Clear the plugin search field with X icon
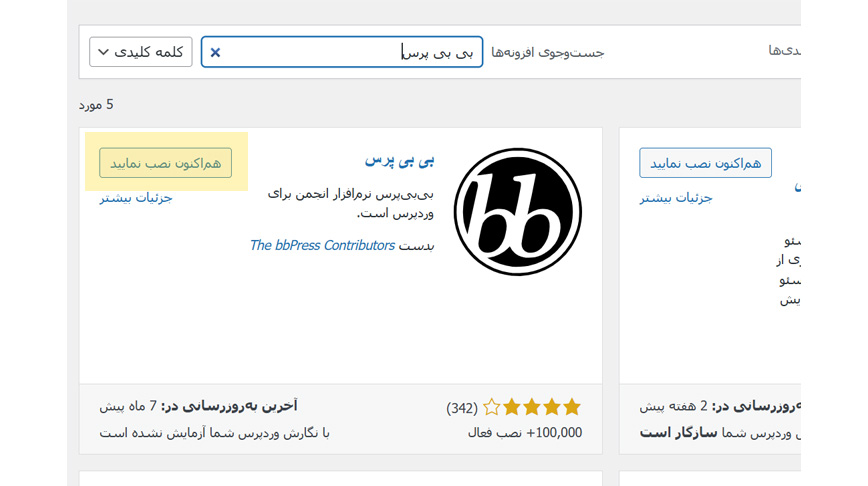868x486 pixels. tap(215, 52)
